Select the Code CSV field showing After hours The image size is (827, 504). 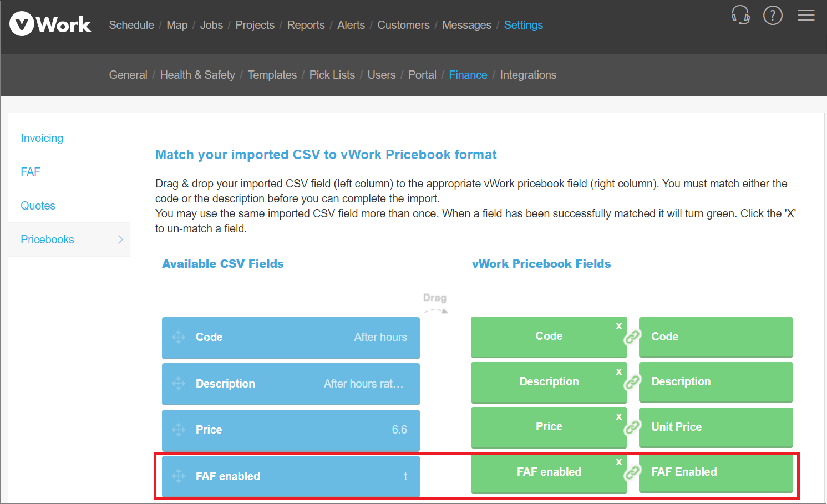tap(291, 338)
